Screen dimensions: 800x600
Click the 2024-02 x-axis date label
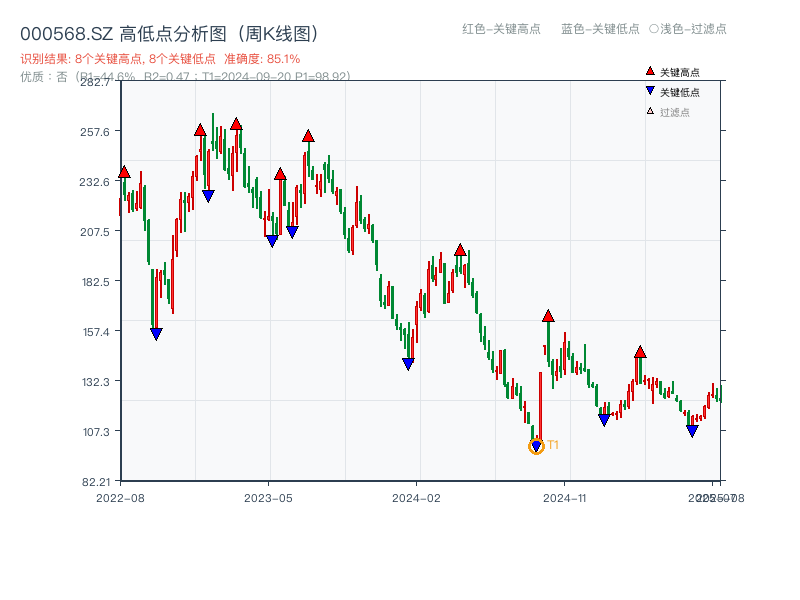(x=416, y=498)
